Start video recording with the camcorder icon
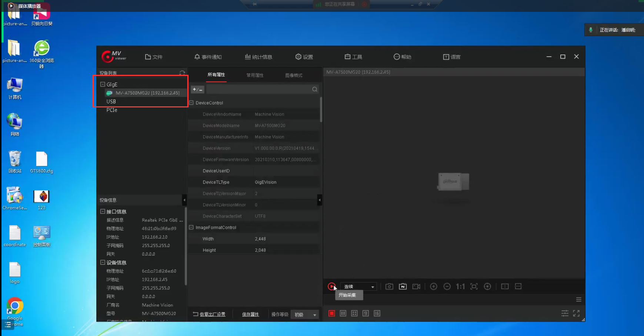 tap(416, 286)
